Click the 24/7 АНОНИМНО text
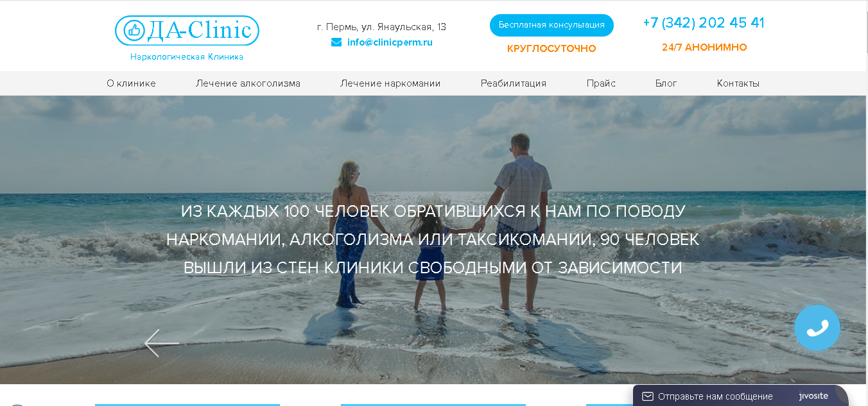Screen dimensions: 868x406 704,47
